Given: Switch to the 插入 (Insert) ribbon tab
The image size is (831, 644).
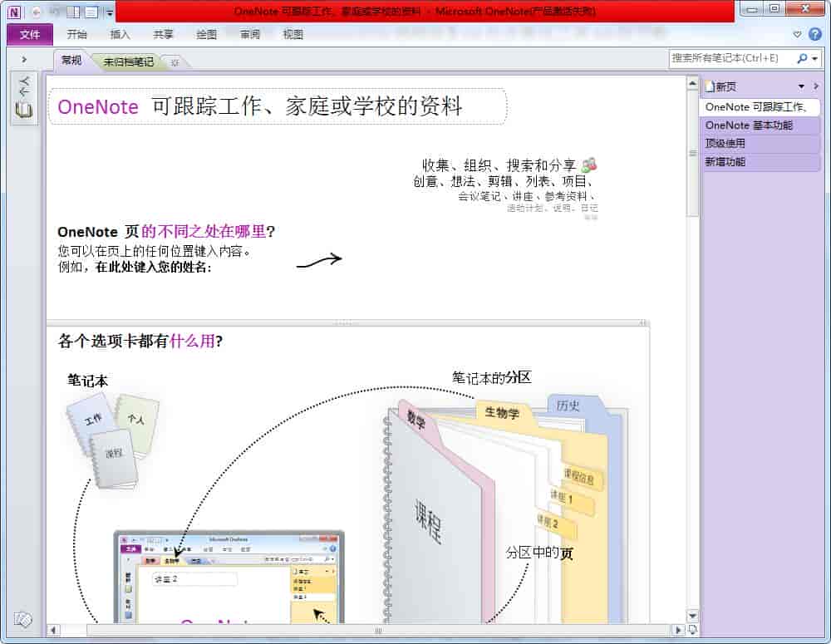Looking at the screenshot, I should (x=120, y=34).
